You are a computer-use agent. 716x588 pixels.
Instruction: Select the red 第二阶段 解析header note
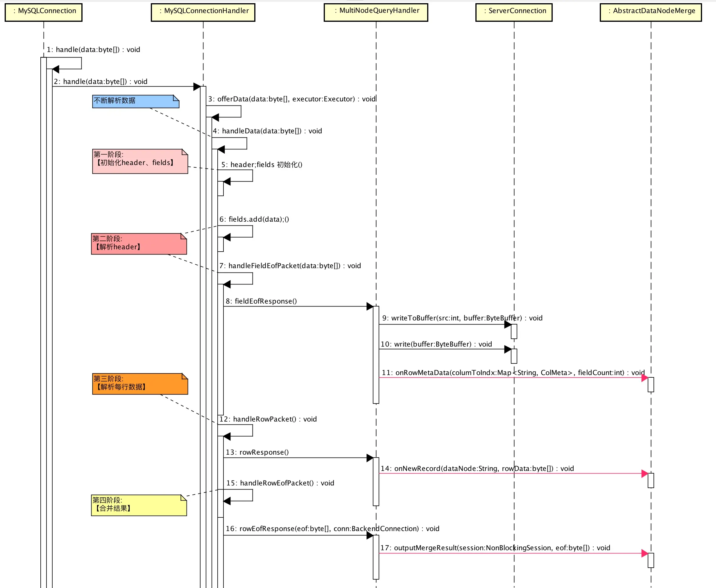(139, 243)
